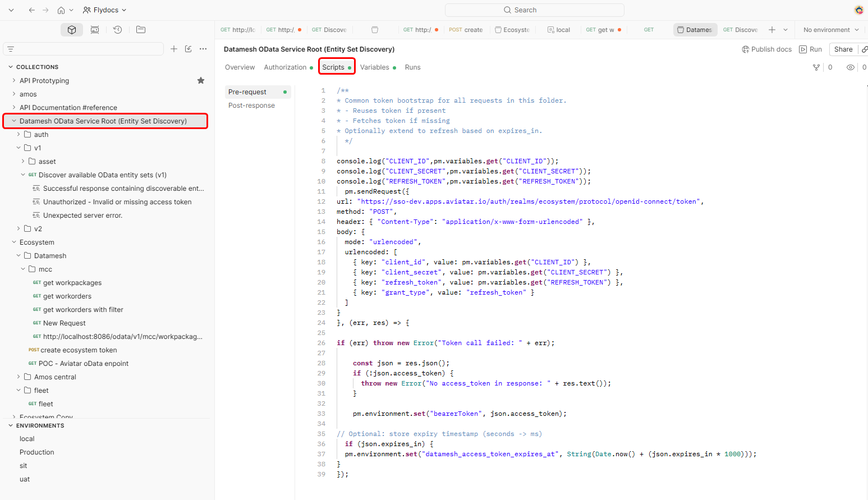
Task: Open the user avatar menu
Action: (859, 10)
